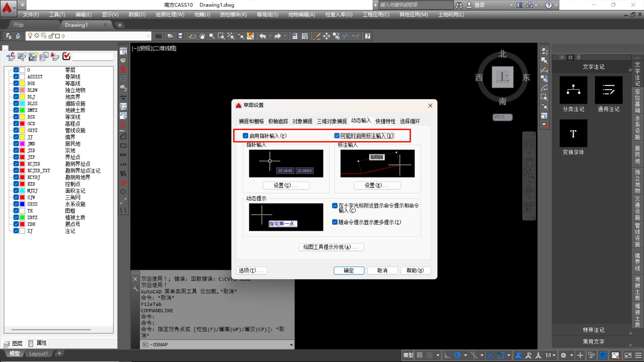Screen dimensions: 644x362
Task: Open 绘图工具提示外观 settings button
Action: (331, 247)
